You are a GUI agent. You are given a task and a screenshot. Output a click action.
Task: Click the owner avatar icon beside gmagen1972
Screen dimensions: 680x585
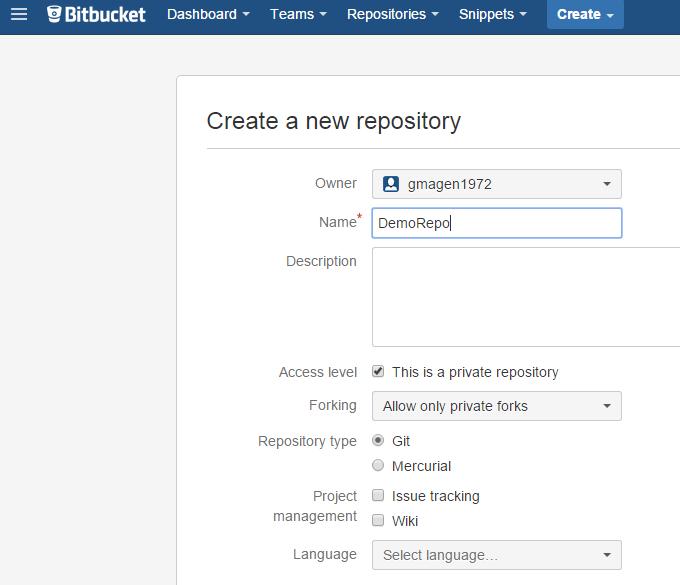pyautogui.click(x=390, y=184)
